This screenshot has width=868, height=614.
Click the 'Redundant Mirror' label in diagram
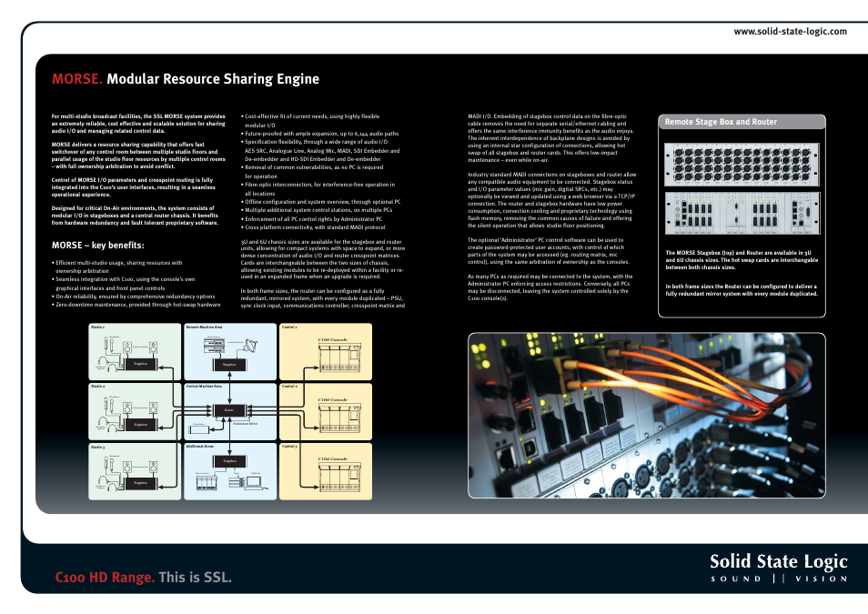tap(246, 424)
